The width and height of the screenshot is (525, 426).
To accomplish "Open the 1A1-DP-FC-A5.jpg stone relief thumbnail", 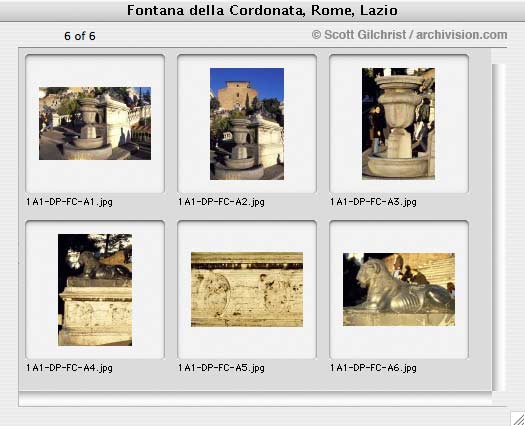I will tap(247, 289).
